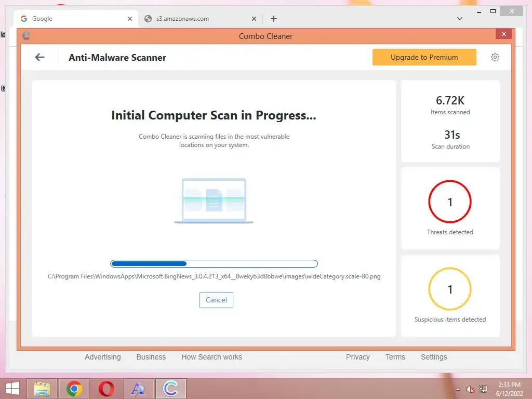Cancel the computer scan
Image resolution: width=532 pixels, height=399 pixels.
point(216,300)
